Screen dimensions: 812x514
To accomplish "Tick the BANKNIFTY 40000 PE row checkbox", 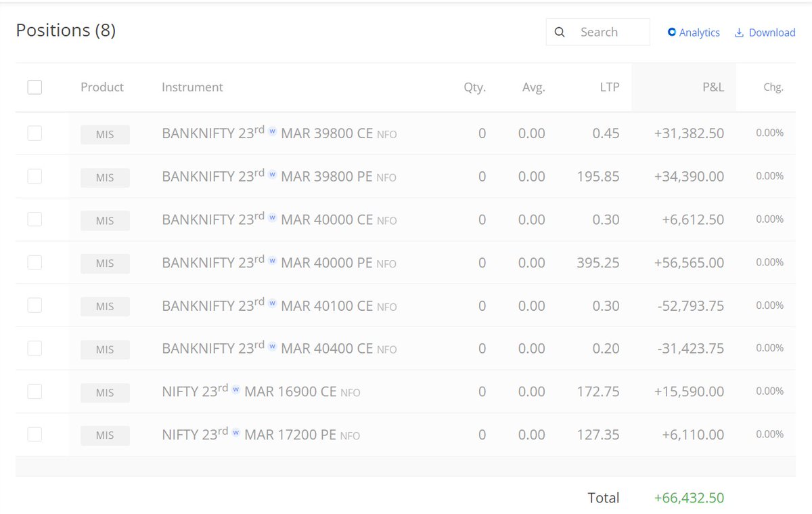I will (35, 262).
